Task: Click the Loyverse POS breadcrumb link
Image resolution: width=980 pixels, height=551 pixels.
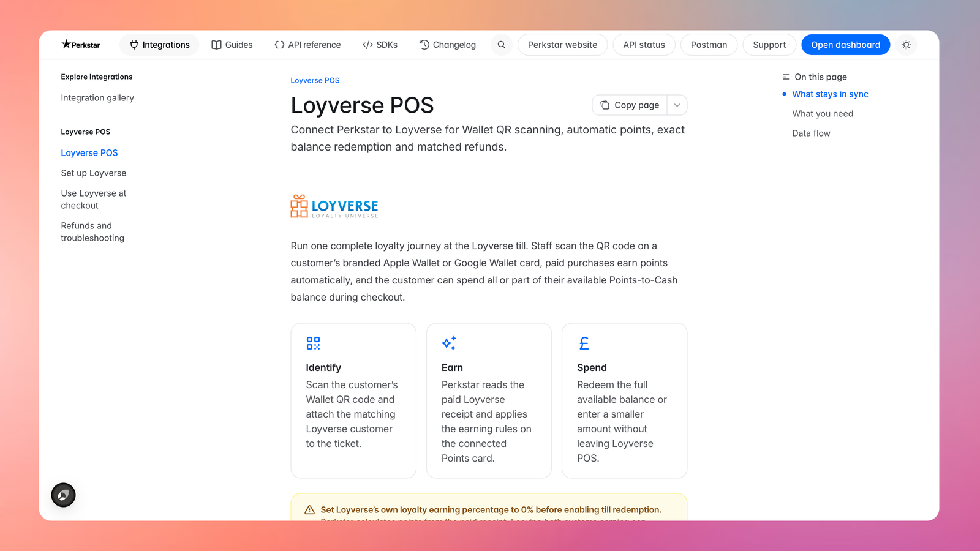Action: coord(315,80)
